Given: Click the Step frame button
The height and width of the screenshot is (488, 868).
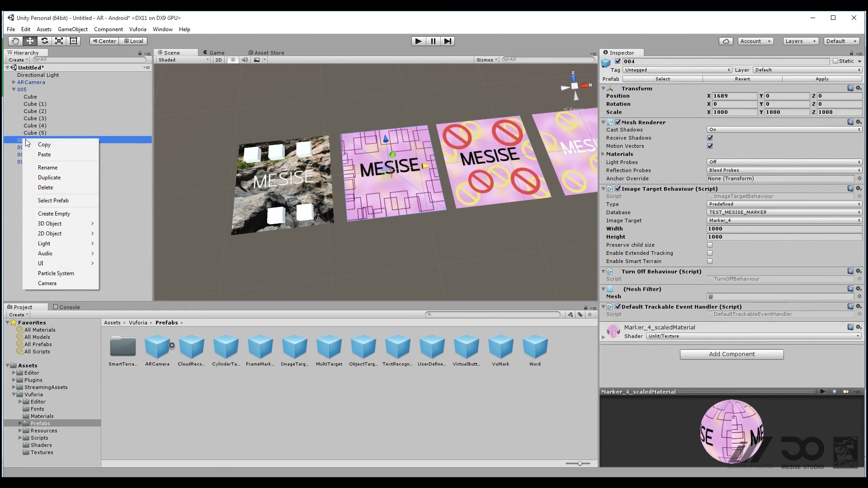Looking at the screenshot, I should [447, 41].
